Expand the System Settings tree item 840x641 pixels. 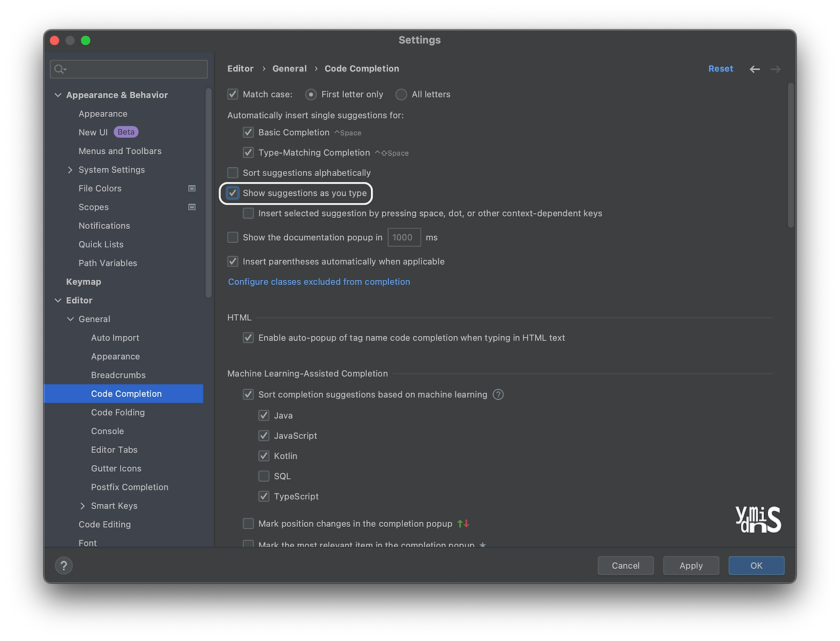(70, 169)
